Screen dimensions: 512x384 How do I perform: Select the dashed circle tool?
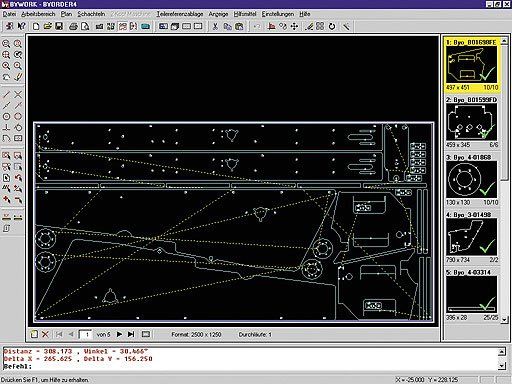18,116
